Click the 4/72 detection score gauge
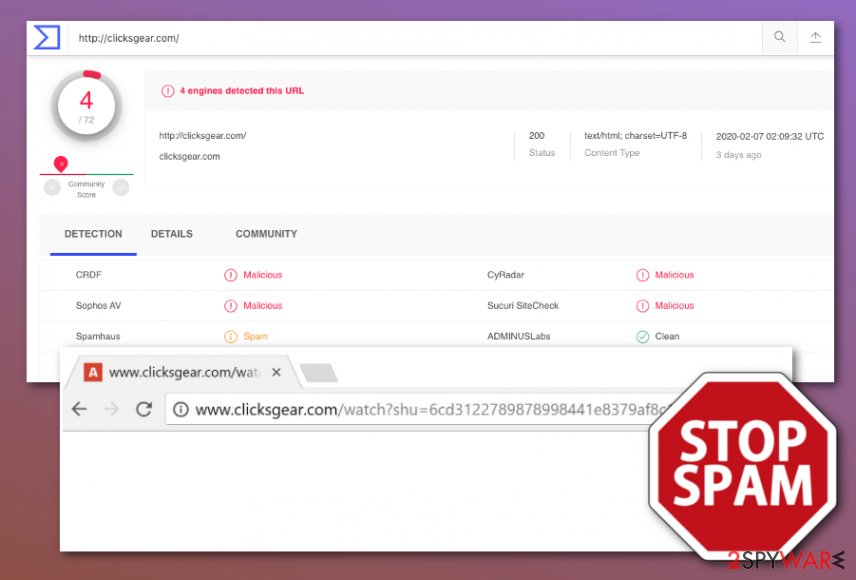 pyautogui.click(x=86, y=105)
